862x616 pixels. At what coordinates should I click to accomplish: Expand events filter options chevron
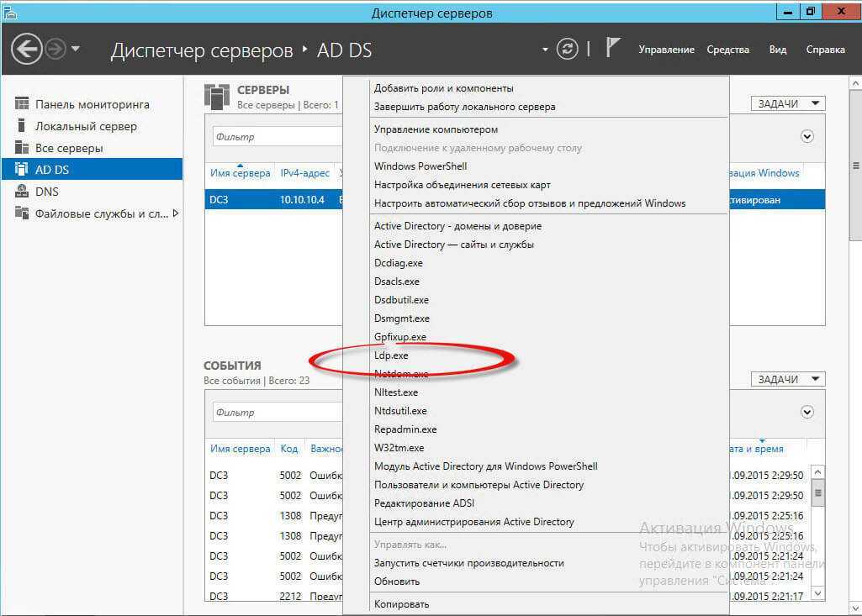[x=807, y=412]
